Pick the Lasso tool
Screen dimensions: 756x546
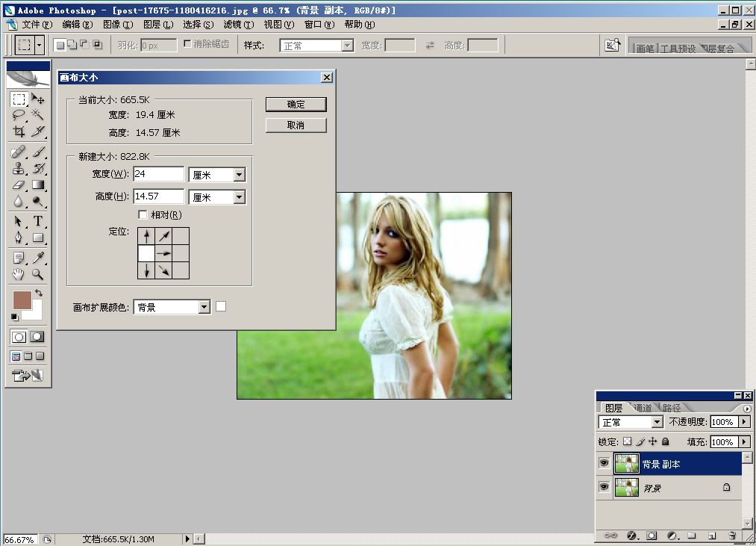[19, 115]
